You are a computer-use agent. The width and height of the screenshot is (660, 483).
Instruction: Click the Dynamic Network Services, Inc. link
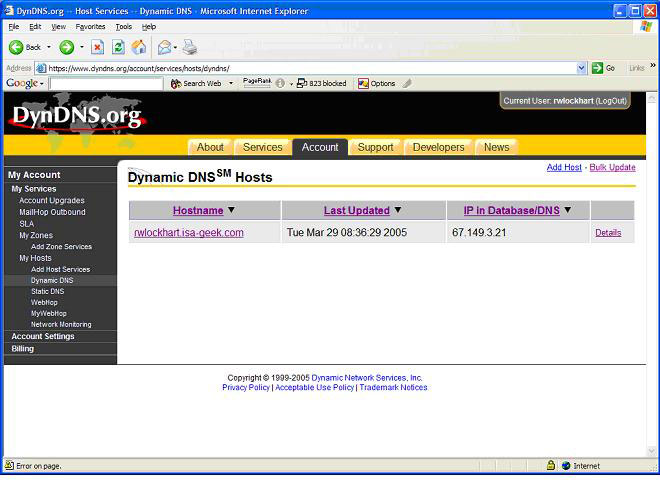(x=367, y=378)
